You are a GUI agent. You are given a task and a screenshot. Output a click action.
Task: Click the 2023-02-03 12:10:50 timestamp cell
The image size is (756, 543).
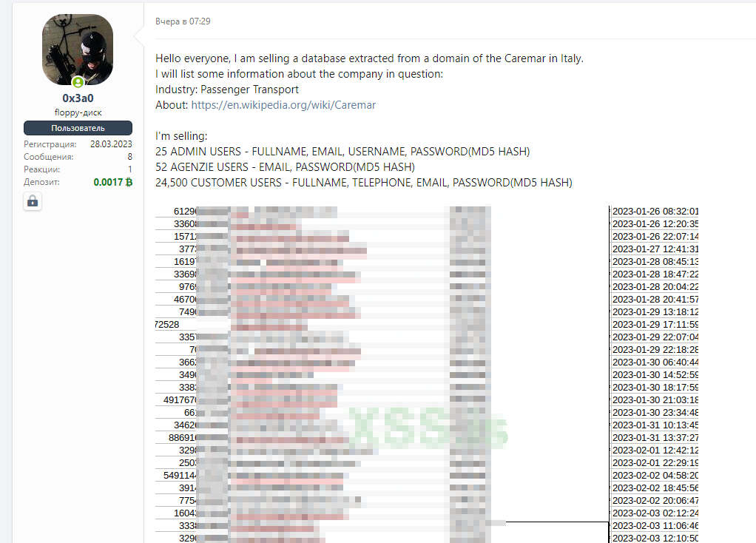pos(655,538)
